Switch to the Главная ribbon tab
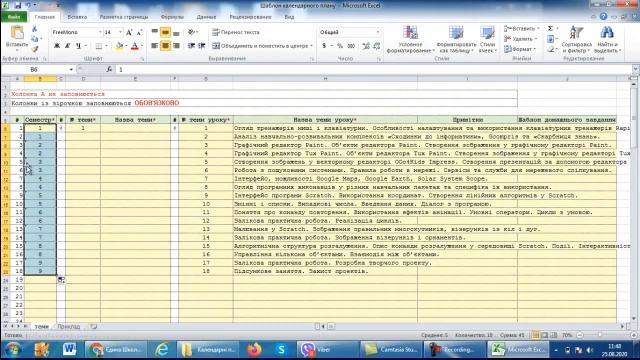 click(x=44, y=17)
